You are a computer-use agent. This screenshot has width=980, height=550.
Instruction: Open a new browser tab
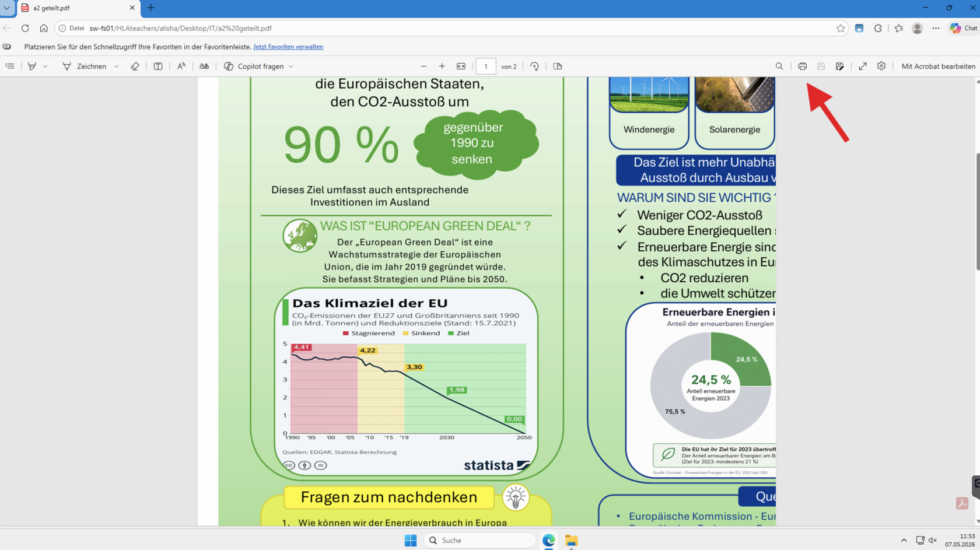[x=151, y=8]
